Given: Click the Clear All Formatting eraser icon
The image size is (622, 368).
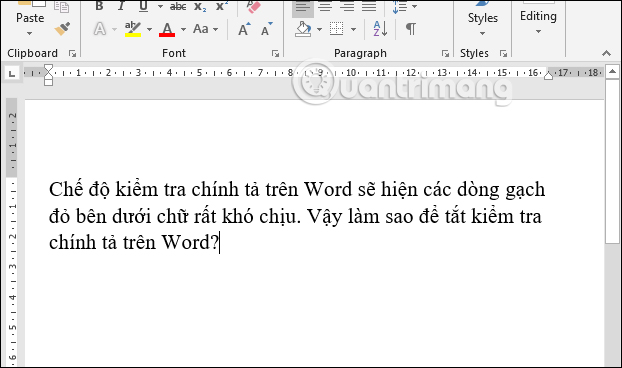Looking at the screenshot, I should (253, 6).
